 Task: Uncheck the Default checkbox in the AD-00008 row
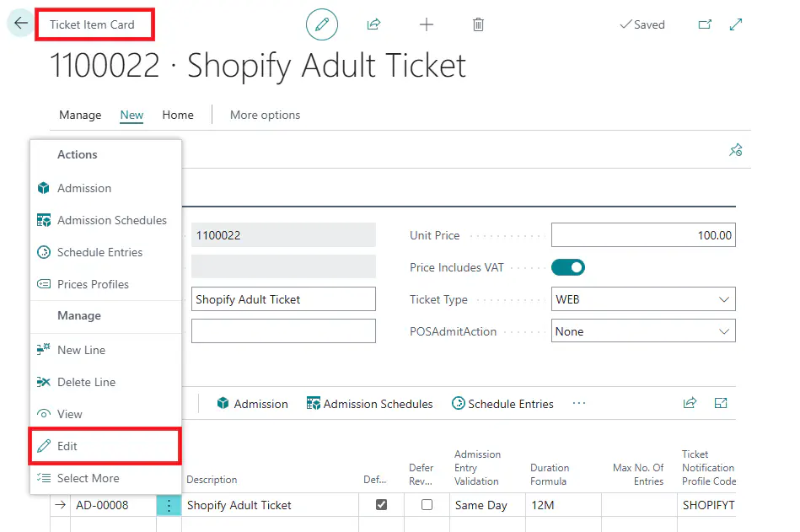coord(381,505)
